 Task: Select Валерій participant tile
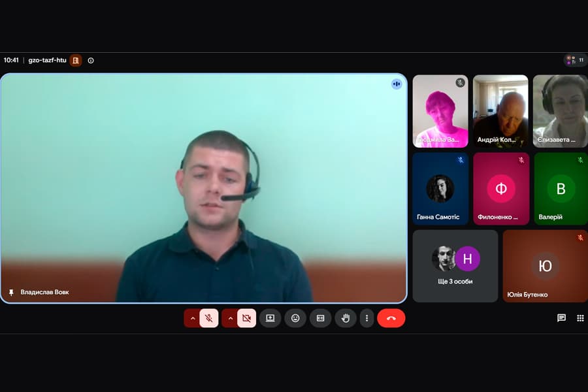coord(561,188)
